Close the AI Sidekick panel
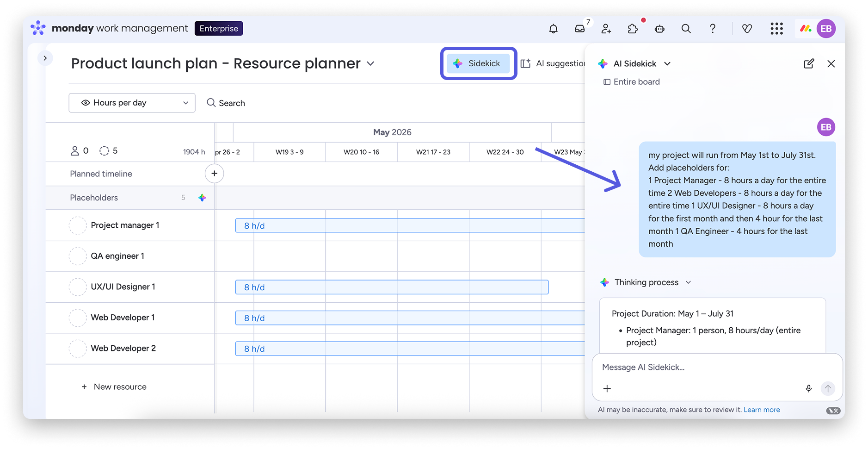868x449 pixels. click(x=831, y=64)
